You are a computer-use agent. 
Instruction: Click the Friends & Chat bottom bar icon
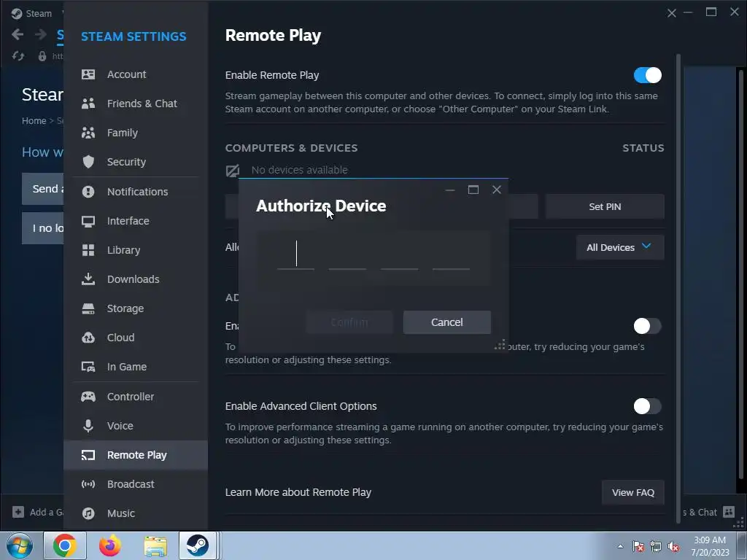729,512
